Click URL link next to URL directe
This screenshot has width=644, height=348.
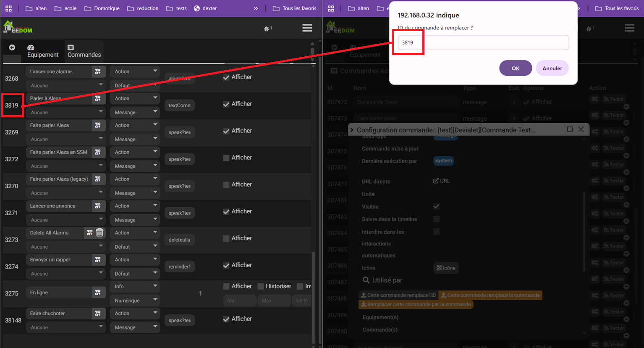click(442, 181)
